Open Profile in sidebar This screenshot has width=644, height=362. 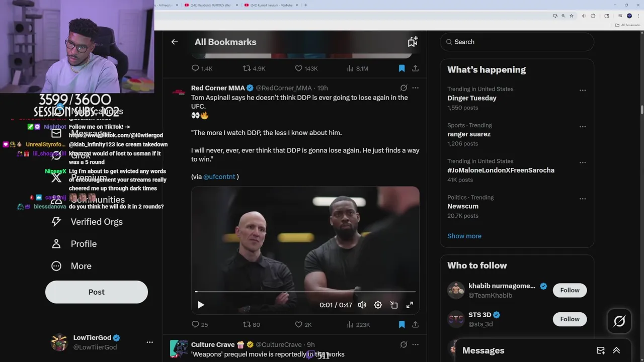(x=74, y=244)
